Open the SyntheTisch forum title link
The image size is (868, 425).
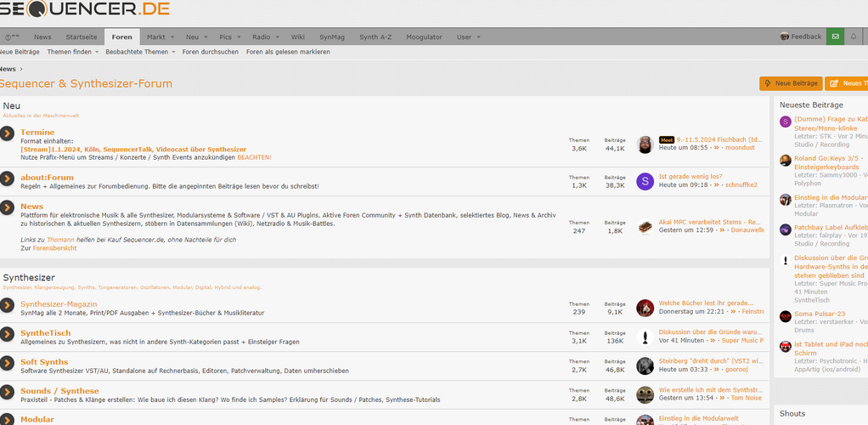(45, 333)
